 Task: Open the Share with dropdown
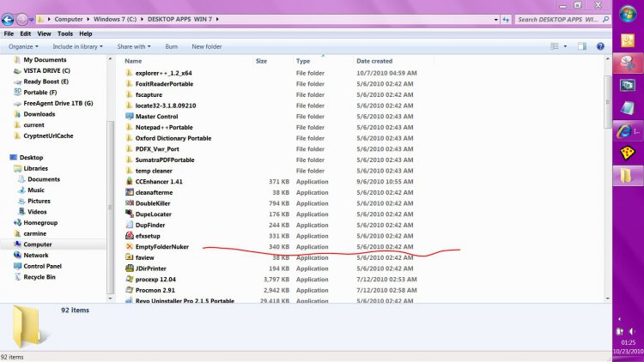coord(134,46)
